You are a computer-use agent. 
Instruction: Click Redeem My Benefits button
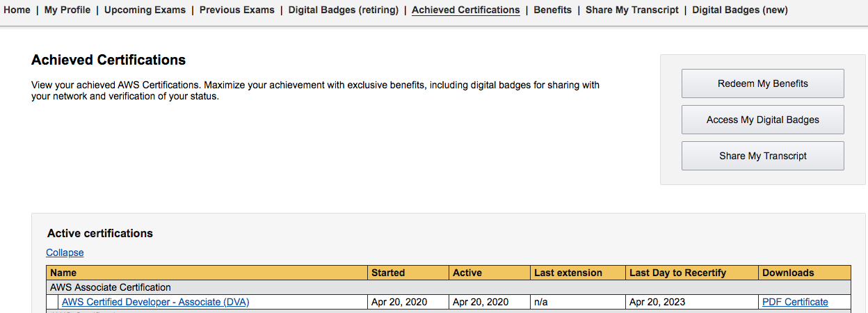click(763, 83)
